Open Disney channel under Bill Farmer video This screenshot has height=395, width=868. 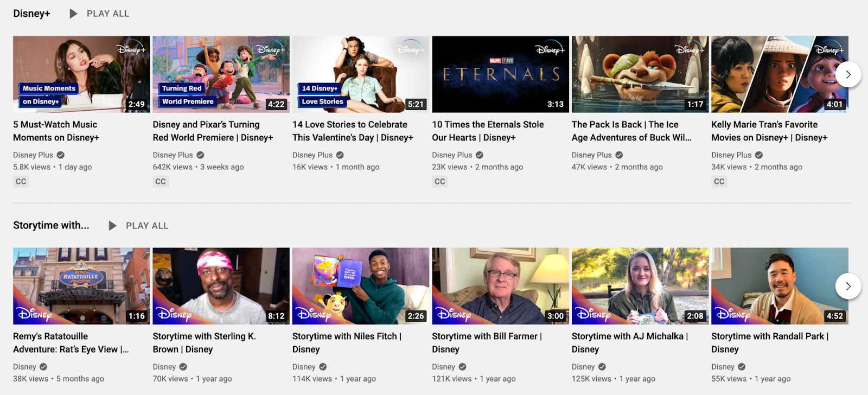tap(443, 367)
